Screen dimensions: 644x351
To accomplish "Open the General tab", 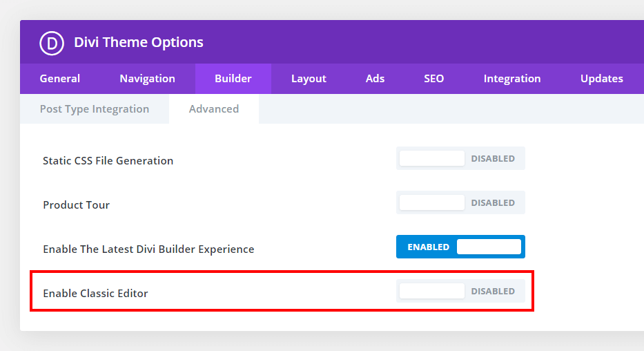I will click(60, 79).
